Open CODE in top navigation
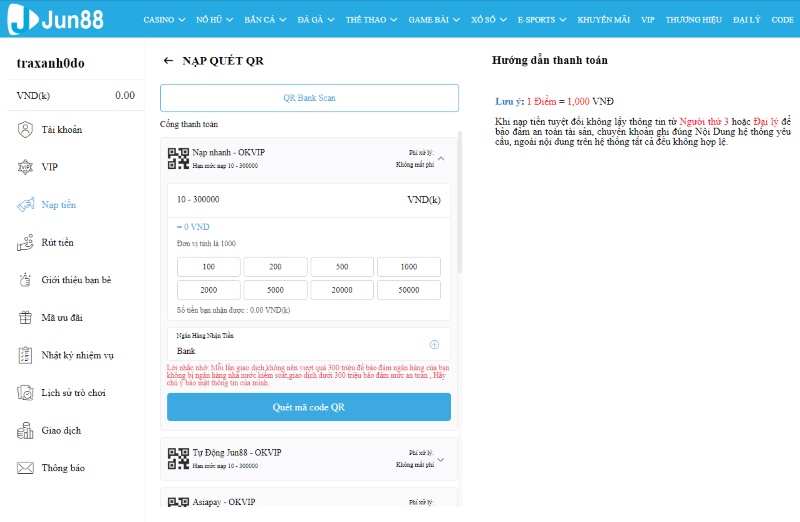800x522 pixels. coord(782,19)
